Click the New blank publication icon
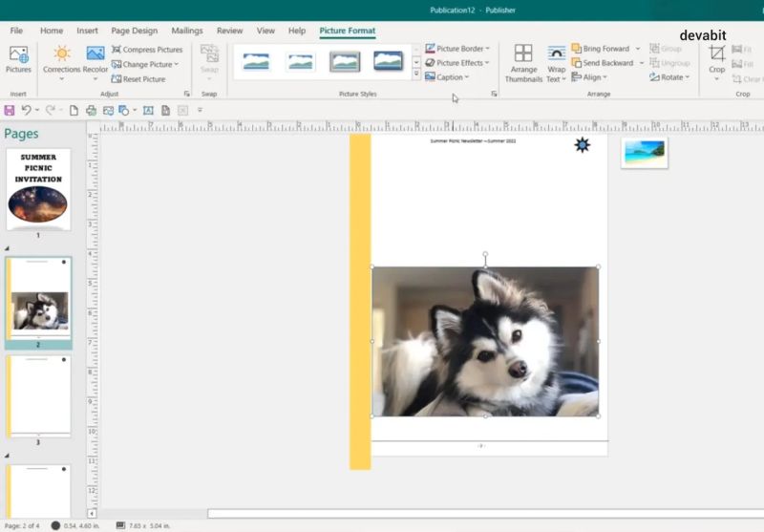764x532 pixels. [74, 111]
